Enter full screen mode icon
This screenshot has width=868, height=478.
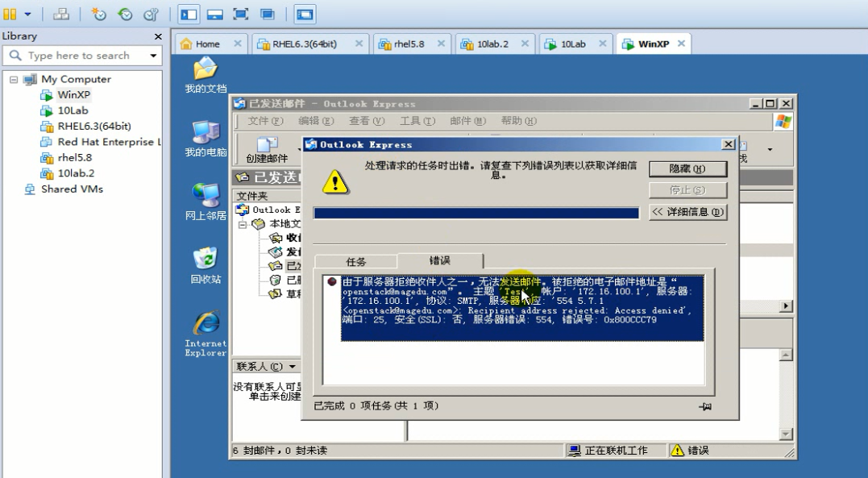tap(241, 15)
